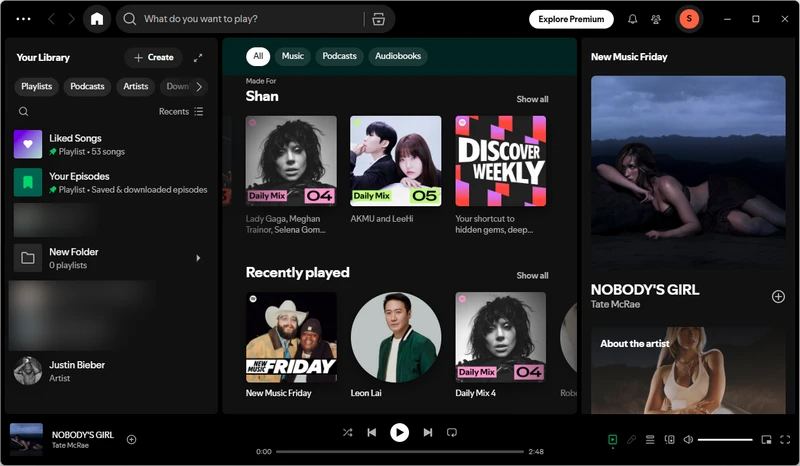Open Tate McRae link in right panel

click(x=615, y=305)
